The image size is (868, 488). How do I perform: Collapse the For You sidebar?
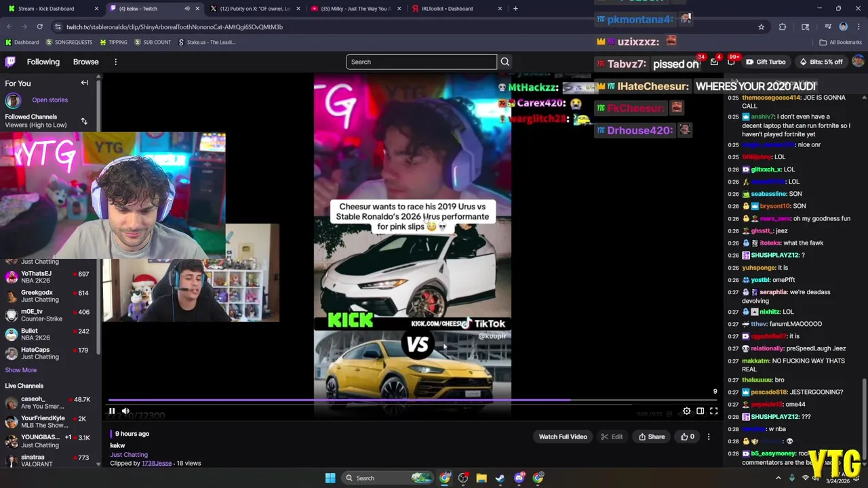(85, 83)
